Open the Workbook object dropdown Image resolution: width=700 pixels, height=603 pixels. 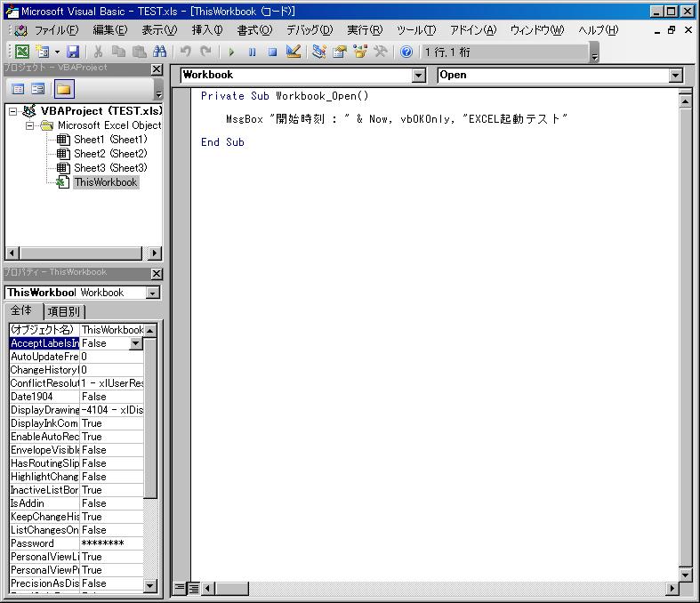[418, 76]
